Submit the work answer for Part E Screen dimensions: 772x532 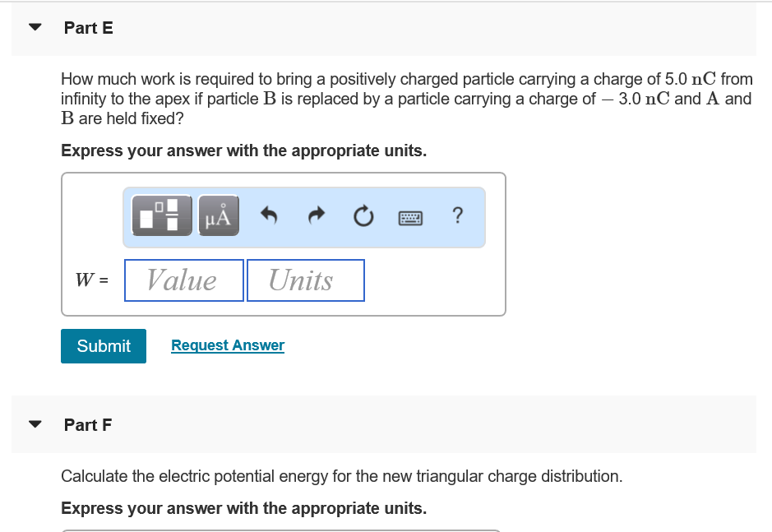pos(103,345)
